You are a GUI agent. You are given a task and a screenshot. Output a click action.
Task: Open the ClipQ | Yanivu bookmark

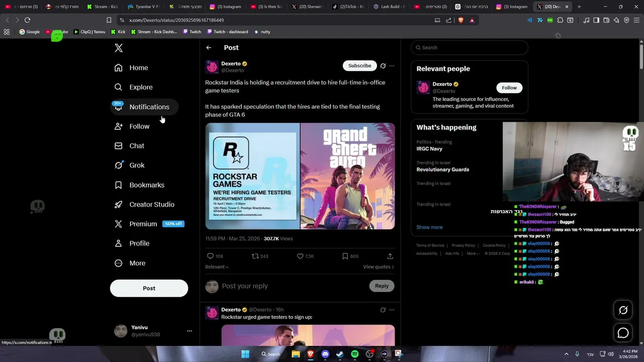click(89, 32)
